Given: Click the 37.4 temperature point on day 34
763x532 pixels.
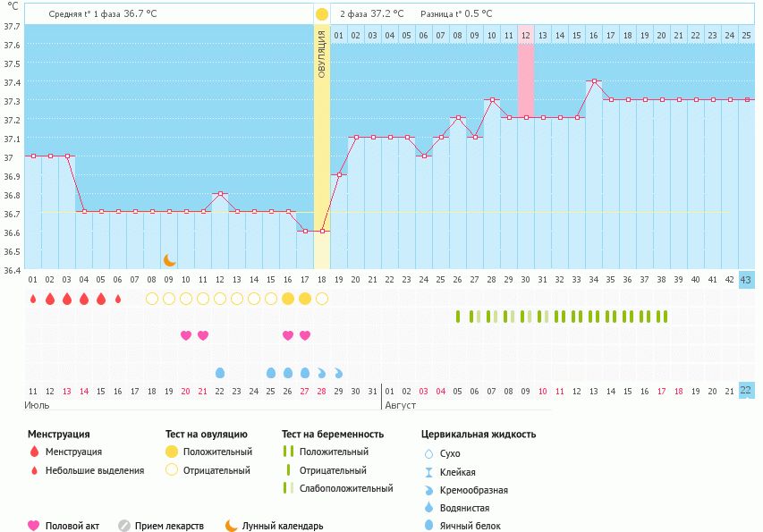Looking at the screenshot, I should pyautogui.click(x=594, y=81).
